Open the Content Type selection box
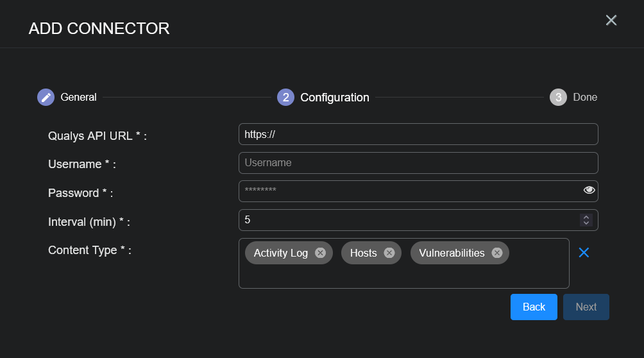644x358 pixels. (403, 276)
